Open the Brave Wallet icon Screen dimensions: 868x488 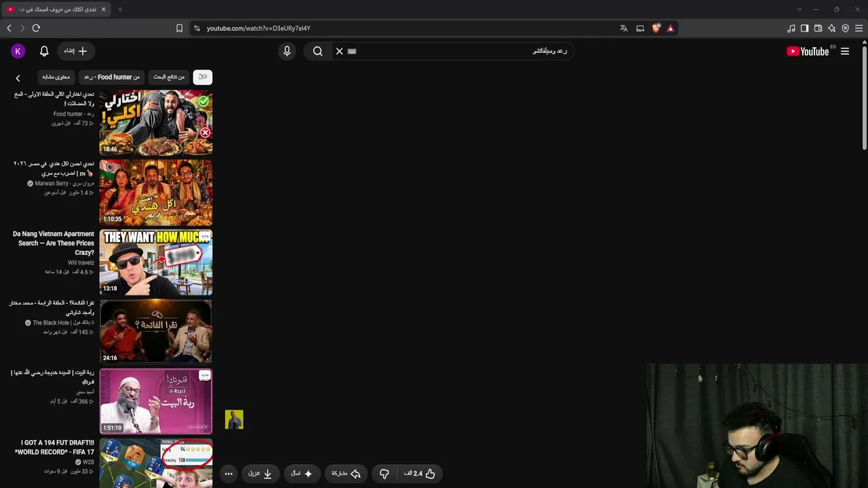[818, 28]
